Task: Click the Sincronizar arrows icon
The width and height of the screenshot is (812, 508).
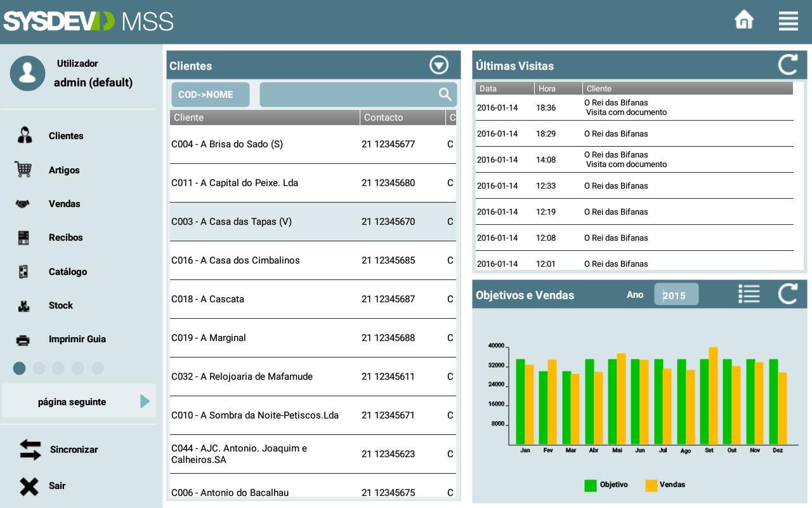Action: point(30,450)
